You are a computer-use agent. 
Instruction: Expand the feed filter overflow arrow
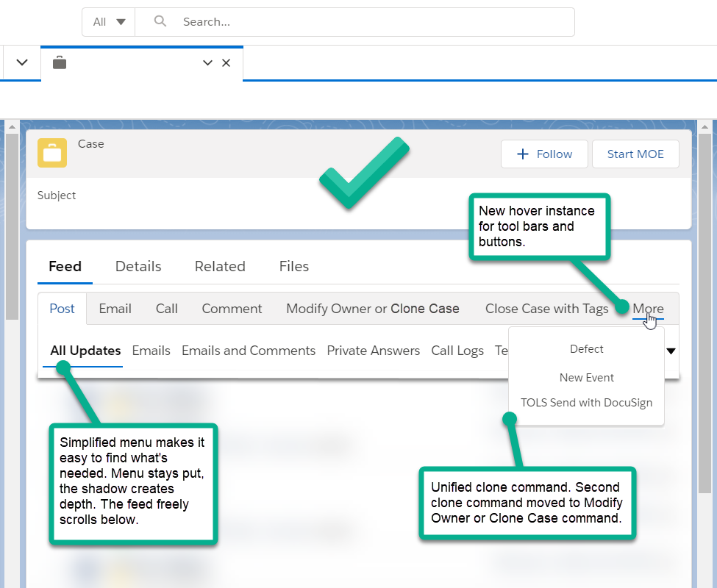click(x=671, y=351)
